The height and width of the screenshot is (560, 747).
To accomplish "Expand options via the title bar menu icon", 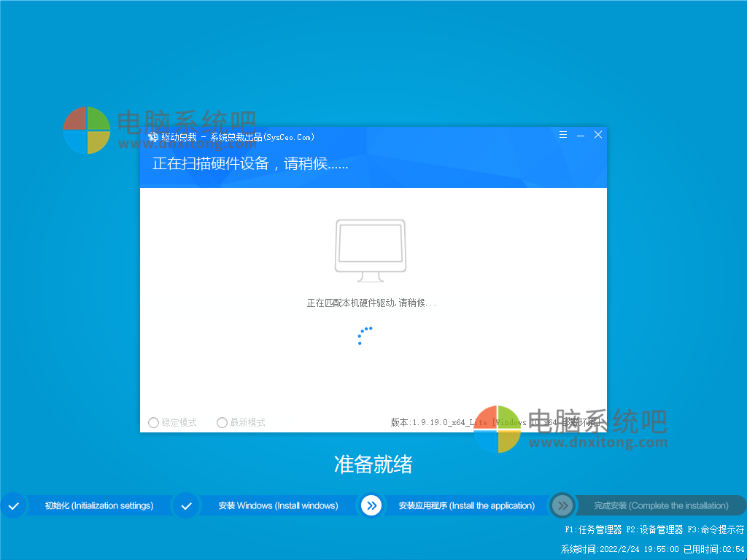I will (x=562, y=135).
